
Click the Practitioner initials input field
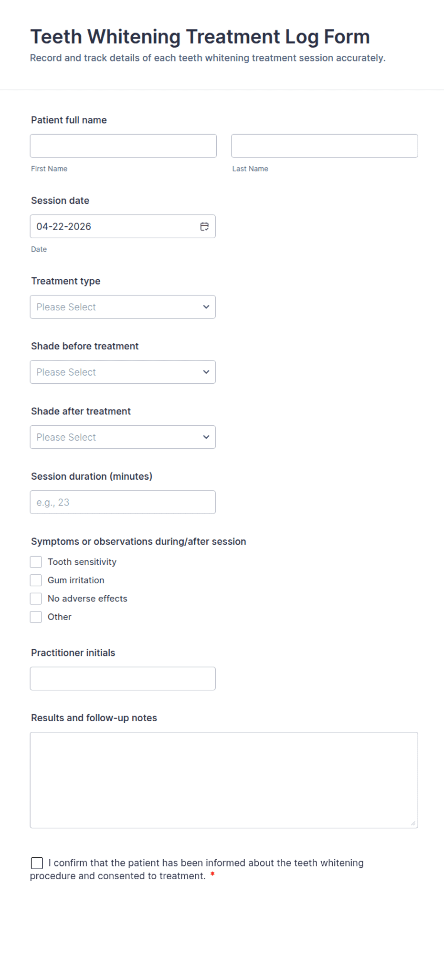(123, 678)
